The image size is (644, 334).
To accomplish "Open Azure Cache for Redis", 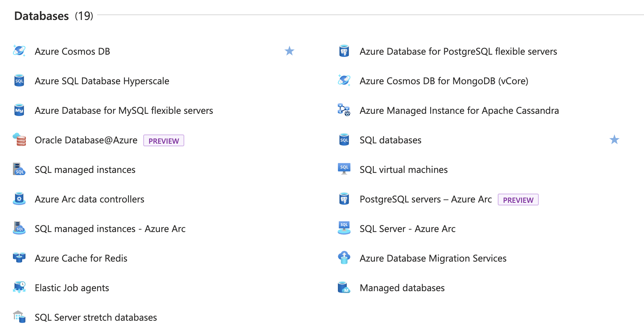I will [81, 258].
